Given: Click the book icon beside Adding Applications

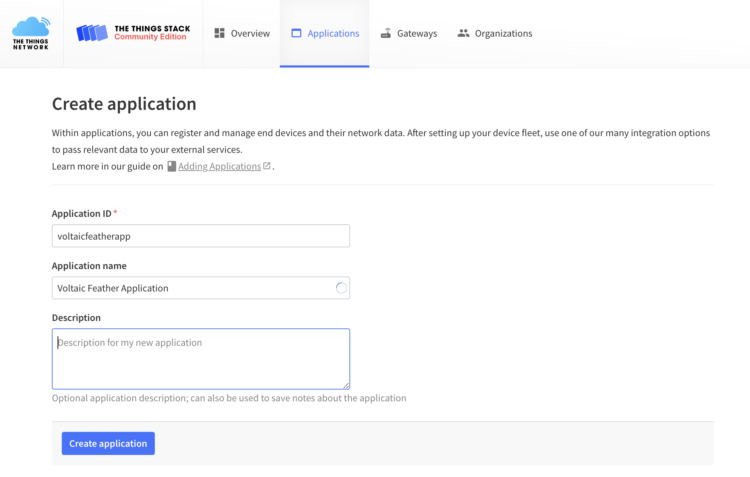Looking at the screenshot, I should (171, 166).
